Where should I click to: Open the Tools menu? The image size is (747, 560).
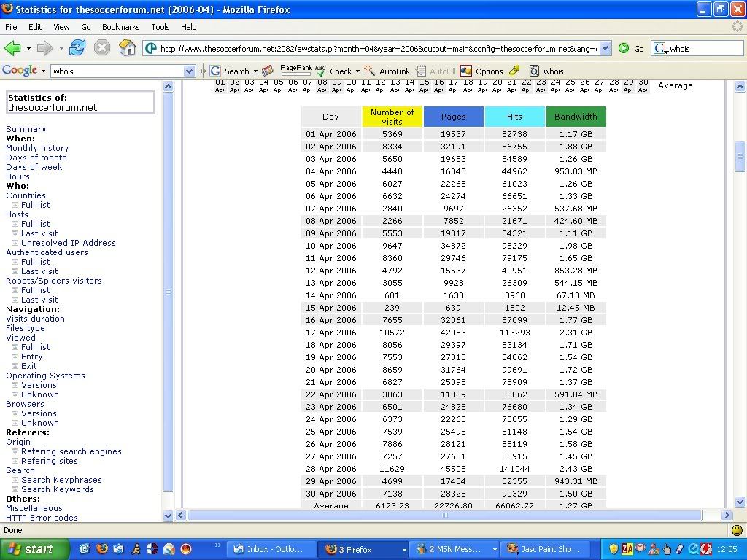point(160,27)
